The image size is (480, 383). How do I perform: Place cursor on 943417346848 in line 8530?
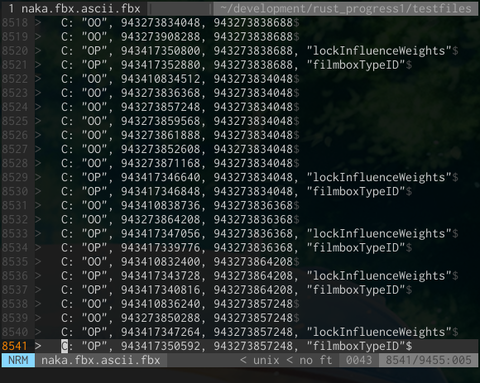pyautogui.click(x=160, y=191)
